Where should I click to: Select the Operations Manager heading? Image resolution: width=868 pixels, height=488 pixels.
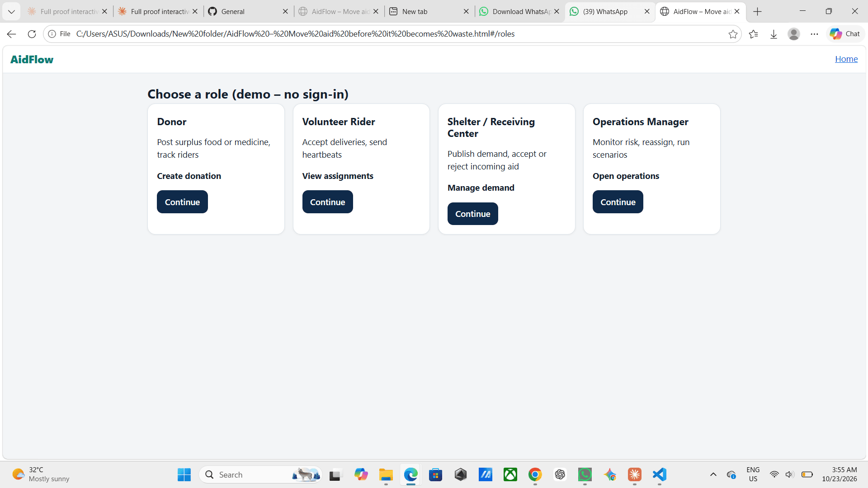pyautogui.click(x=641, y=122)
